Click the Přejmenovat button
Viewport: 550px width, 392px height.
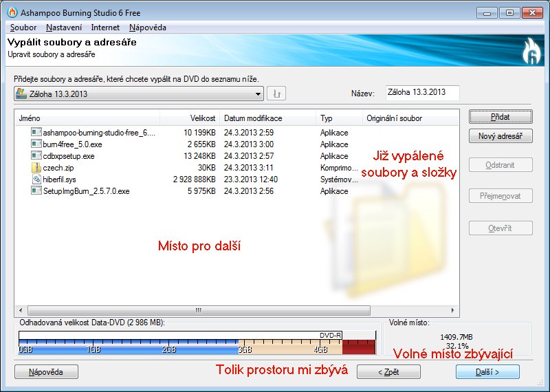500,196
